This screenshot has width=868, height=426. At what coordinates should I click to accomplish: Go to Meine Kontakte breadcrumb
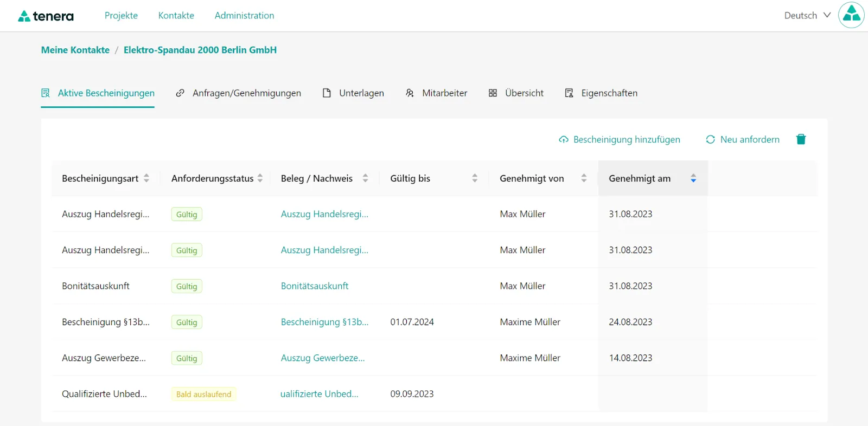[x=75, y=50]
